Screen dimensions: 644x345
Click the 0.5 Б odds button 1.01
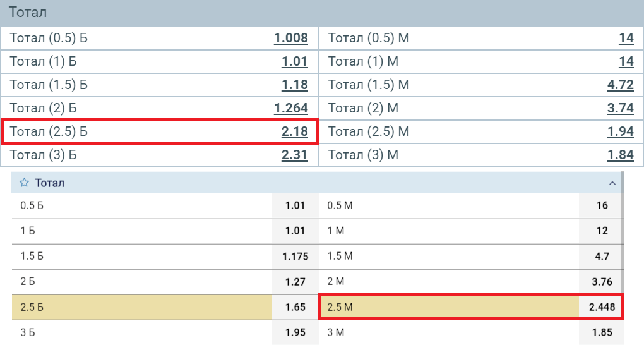295,205
